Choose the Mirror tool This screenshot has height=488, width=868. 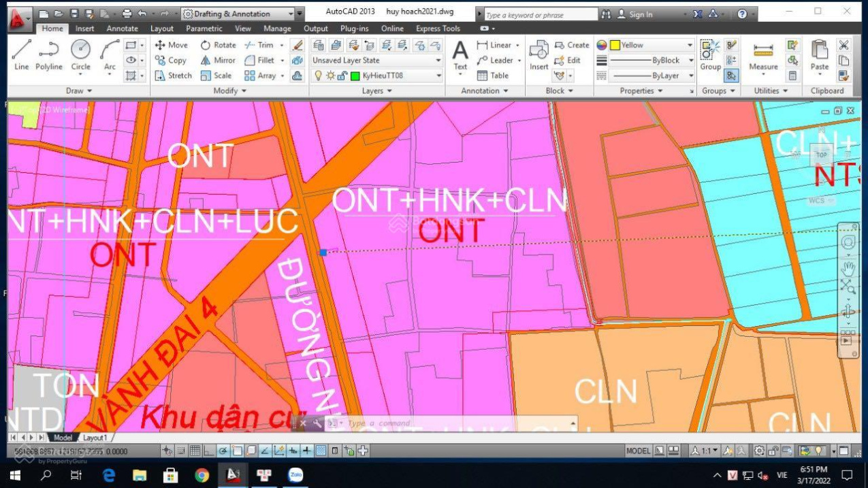click(218, 61)
